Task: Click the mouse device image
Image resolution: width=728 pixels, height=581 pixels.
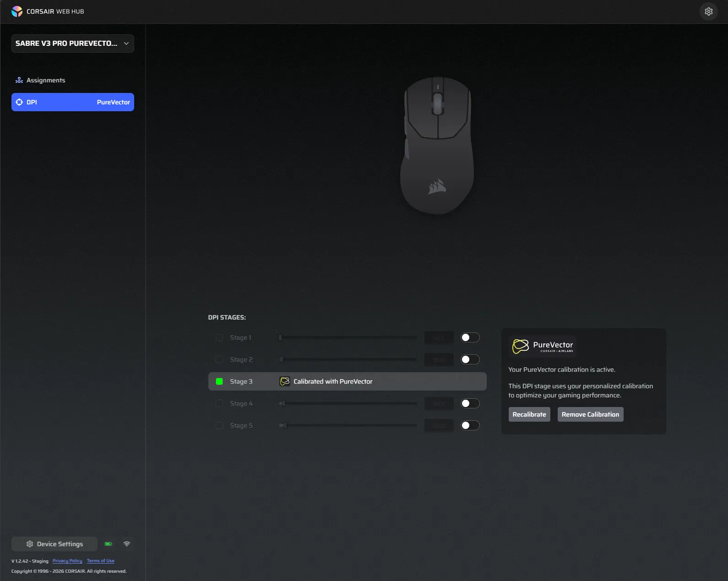Action: click(x=437, y=146)
